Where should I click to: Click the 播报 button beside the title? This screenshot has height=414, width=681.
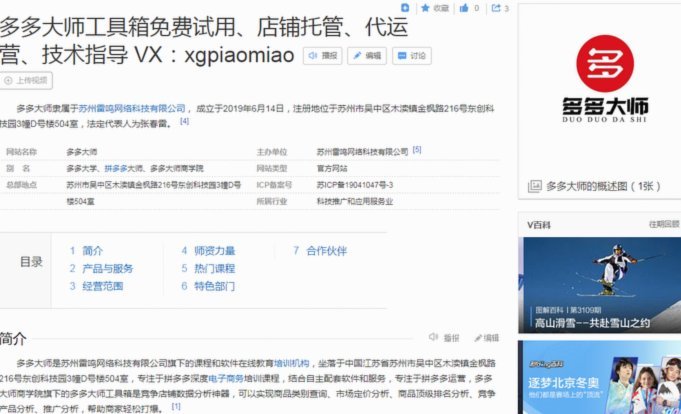tap(323, 56)
